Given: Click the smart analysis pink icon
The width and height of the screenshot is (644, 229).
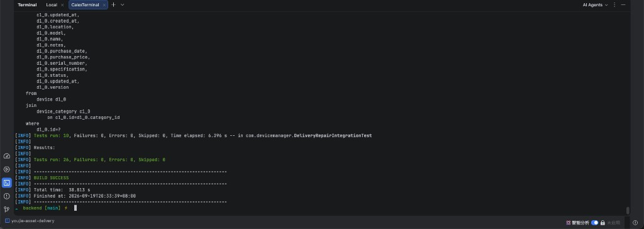Looking at the screenshot, I should (569, 223).
